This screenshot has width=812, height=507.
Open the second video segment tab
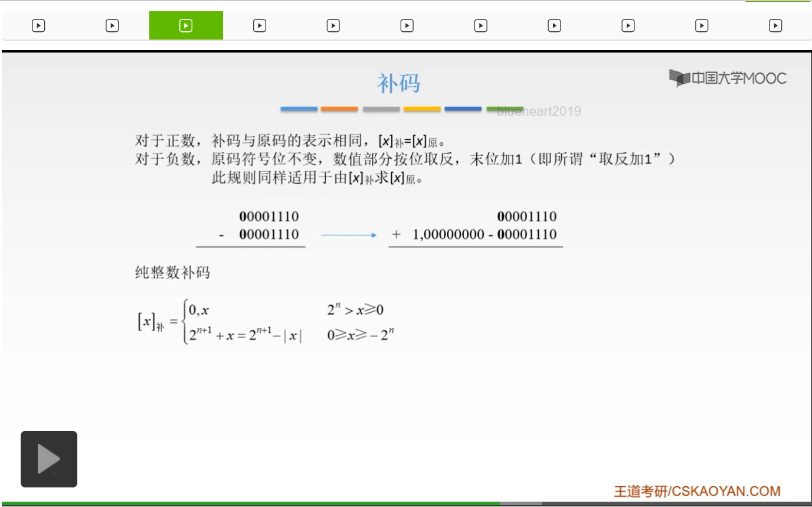click(x=112, y=26)
